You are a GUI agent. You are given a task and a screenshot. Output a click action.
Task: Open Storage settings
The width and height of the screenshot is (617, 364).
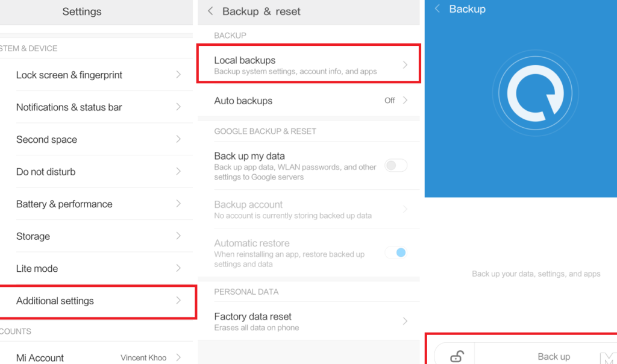coord(96,236)
